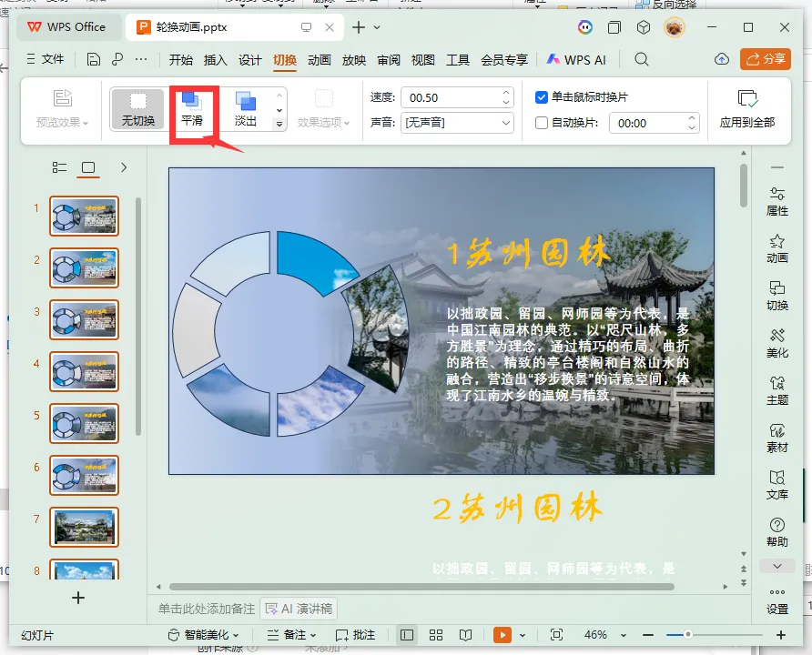Click the orange 分享 button

[x=766, y=59]
